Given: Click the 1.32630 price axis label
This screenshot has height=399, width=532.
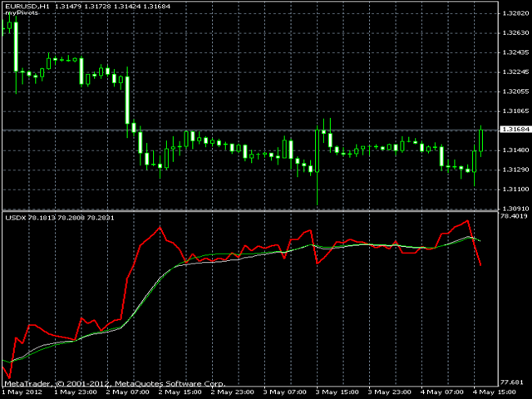Looking at the screenshot, I should tap(515, 32).
